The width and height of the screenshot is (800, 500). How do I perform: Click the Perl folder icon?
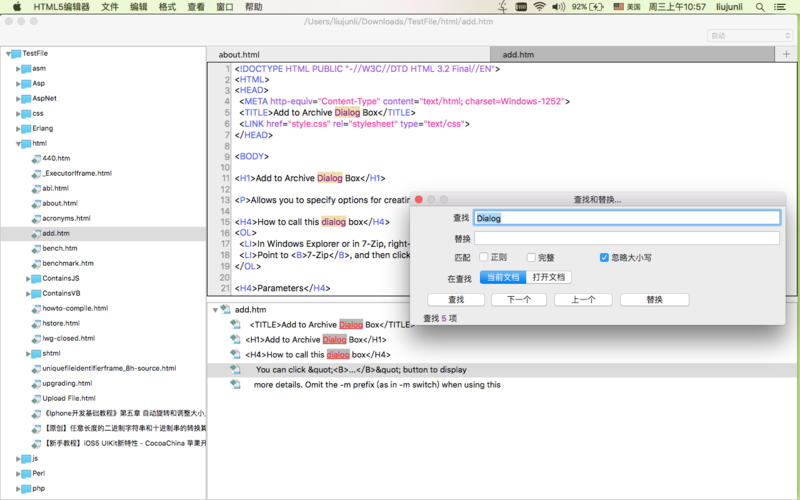click(x=24, y=473)
